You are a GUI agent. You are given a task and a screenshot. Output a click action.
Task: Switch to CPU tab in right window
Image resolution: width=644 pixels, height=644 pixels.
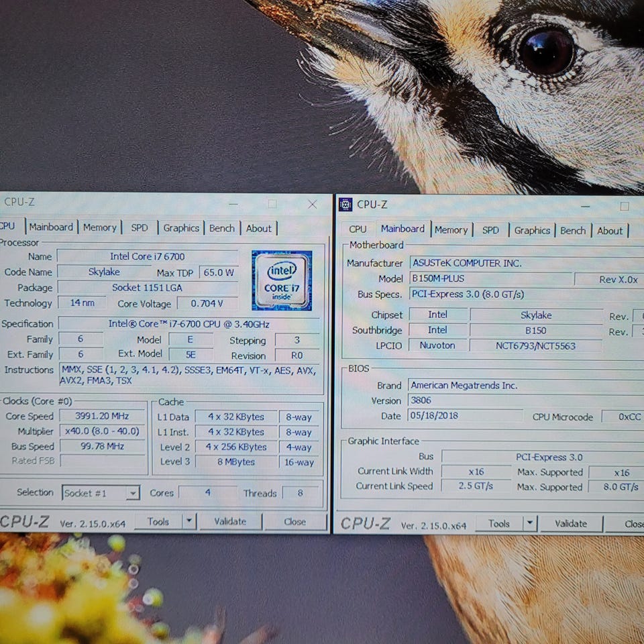pos(358,229)
